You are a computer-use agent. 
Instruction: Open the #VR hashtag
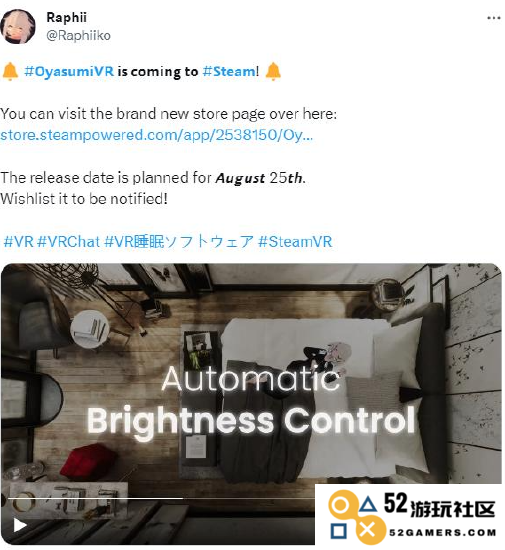coord(19,242)
